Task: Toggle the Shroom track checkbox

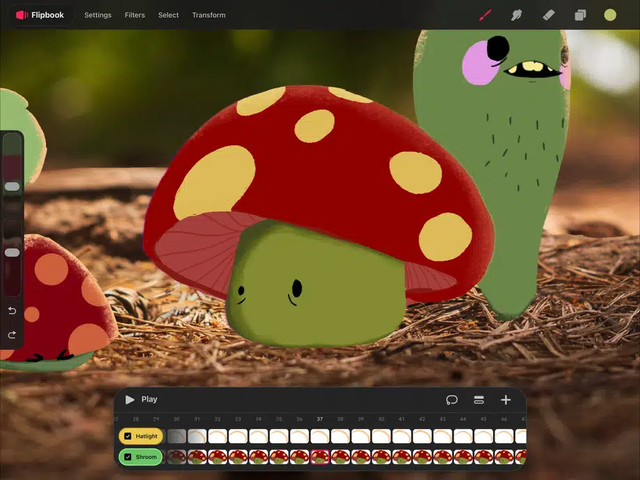Action: tap(128, 457)
